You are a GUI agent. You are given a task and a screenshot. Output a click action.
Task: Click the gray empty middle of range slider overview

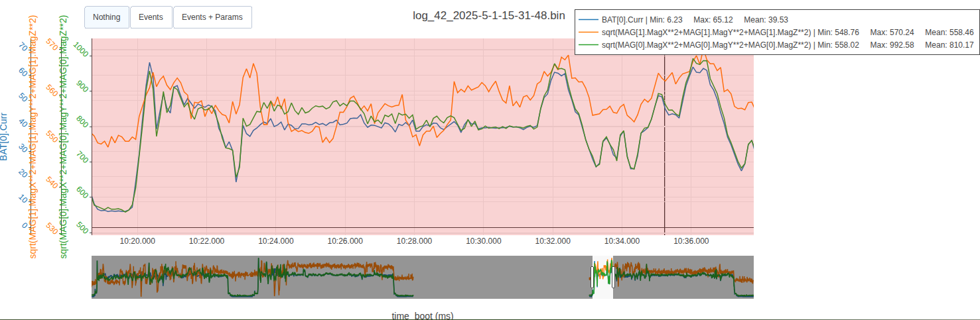[502, 277]
